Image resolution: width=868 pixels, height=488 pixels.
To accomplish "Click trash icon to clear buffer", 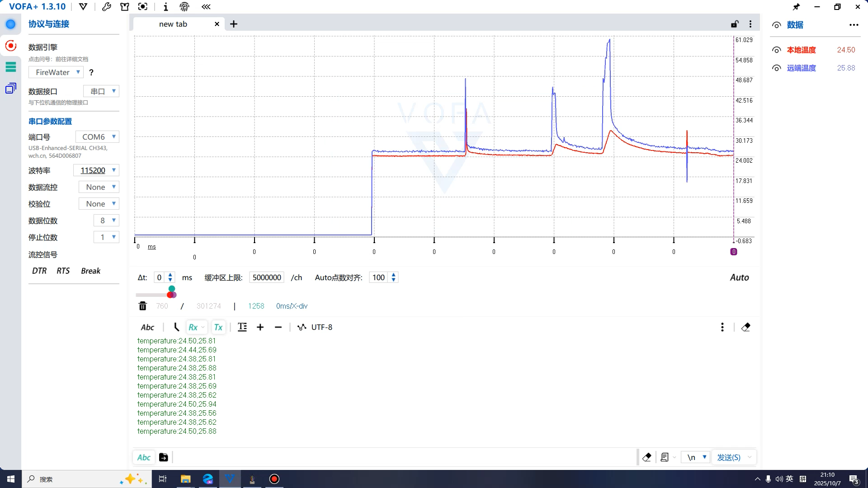I will (x=142, y=306).
